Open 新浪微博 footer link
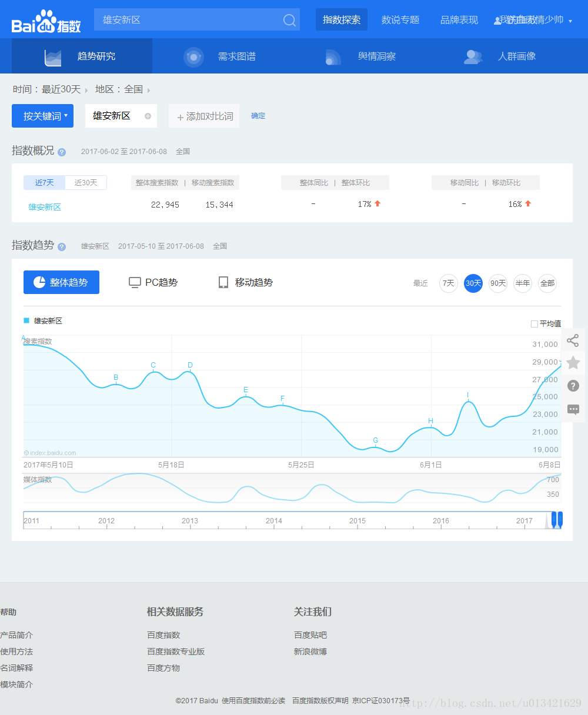The width and height of the screenshot is (588, 715). (310, 651)
